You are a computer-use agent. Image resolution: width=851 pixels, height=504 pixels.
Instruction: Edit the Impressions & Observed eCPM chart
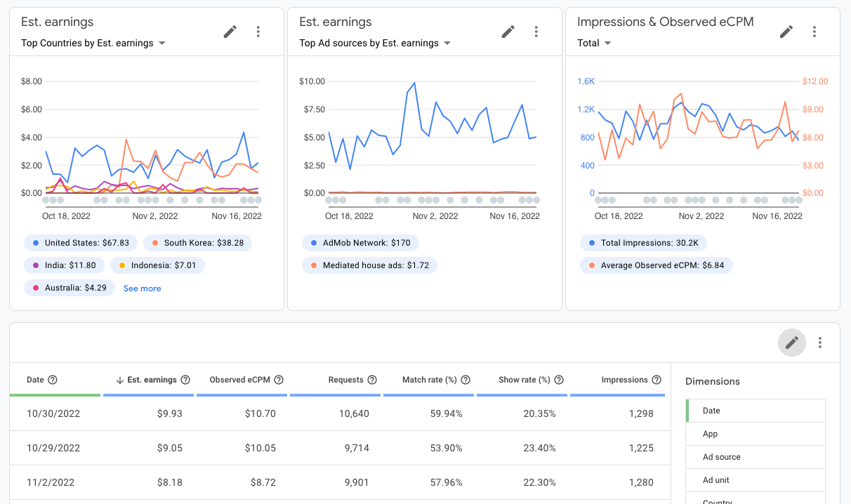coord(786,32)
